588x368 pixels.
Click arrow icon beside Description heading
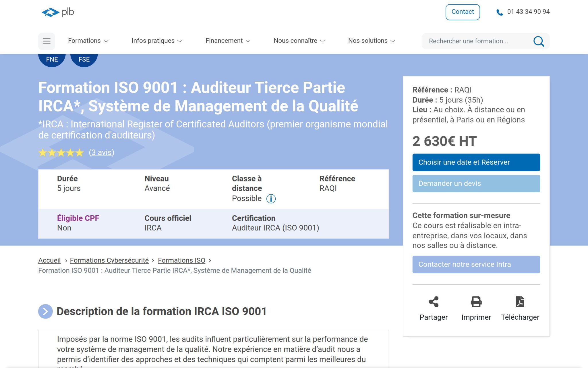45,311
